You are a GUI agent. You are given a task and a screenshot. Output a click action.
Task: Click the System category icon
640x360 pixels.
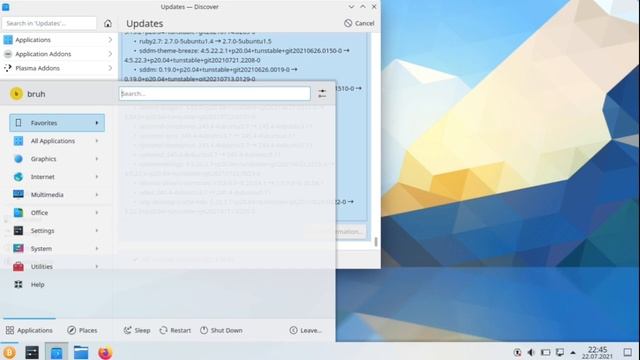[x=18, y=249]
